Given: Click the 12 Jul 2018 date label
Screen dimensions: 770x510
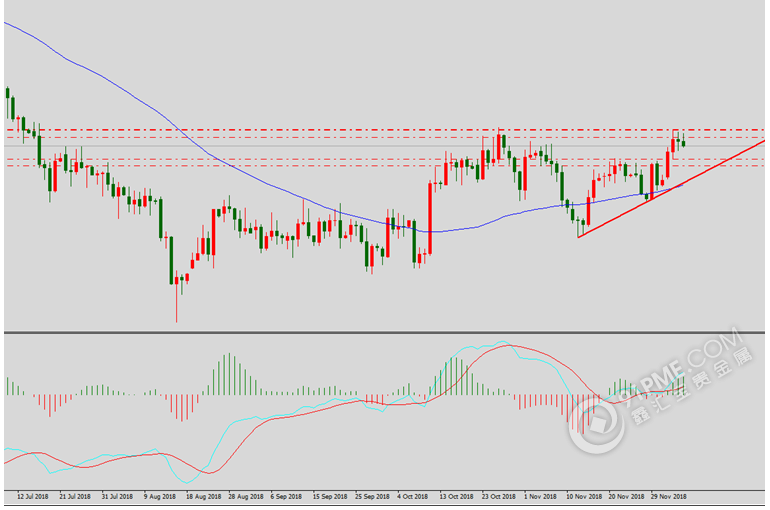Looking at the screenshot, I should pyautogui.click(x=32, y=496).
